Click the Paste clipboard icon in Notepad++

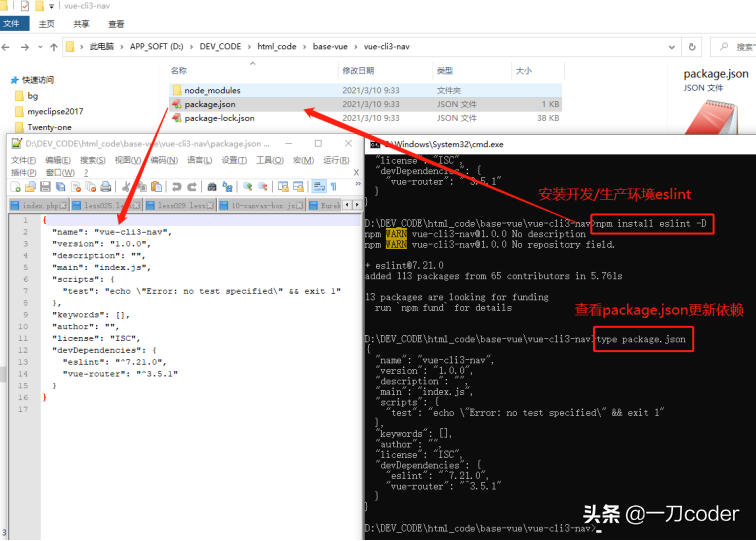[x=156, y=187]
